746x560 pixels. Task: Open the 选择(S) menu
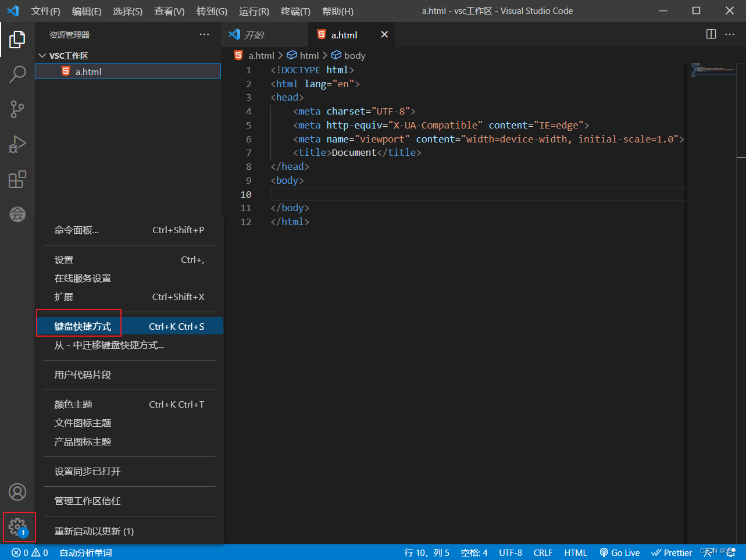[127, 11]
